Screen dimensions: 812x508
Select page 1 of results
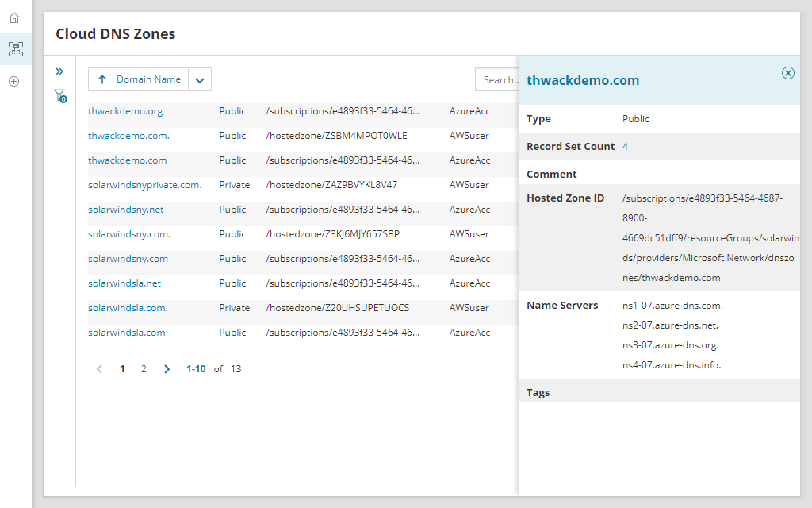pyautogui.click(x=121, y=368)
